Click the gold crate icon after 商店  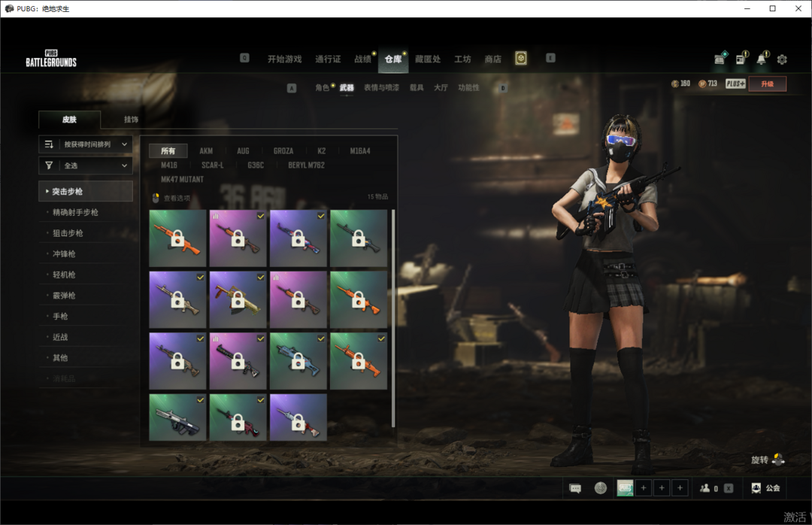point(521,59)
